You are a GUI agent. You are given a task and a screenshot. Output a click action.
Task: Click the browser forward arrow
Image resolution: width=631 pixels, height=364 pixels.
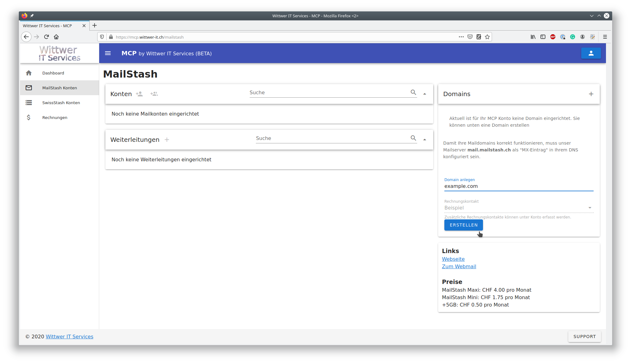point(36,37)
